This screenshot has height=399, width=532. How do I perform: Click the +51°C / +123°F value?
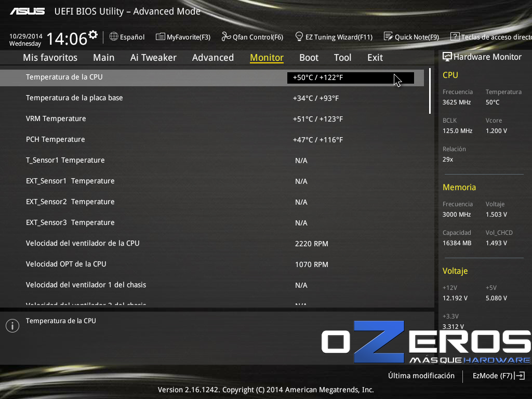point(318,119)
